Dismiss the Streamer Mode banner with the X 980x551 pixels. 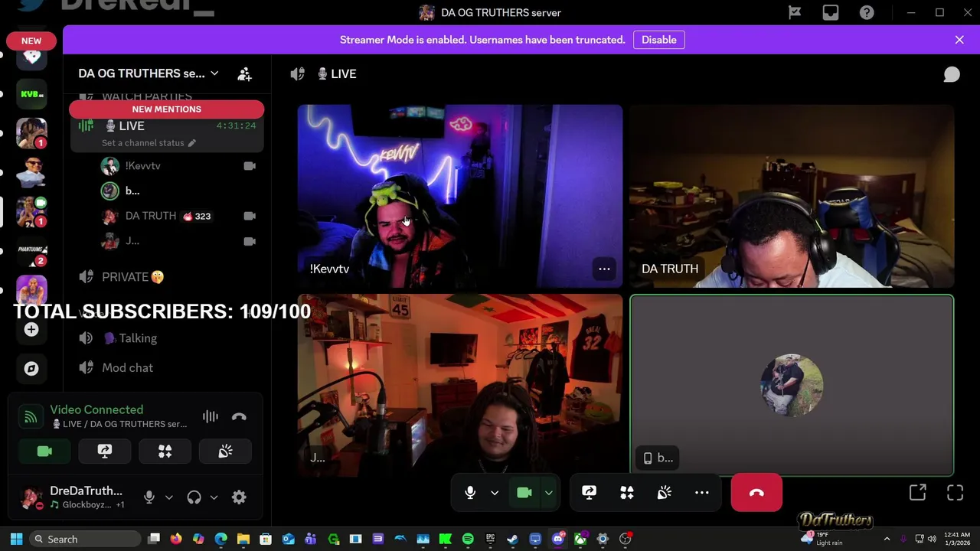(x=959, y=40)
